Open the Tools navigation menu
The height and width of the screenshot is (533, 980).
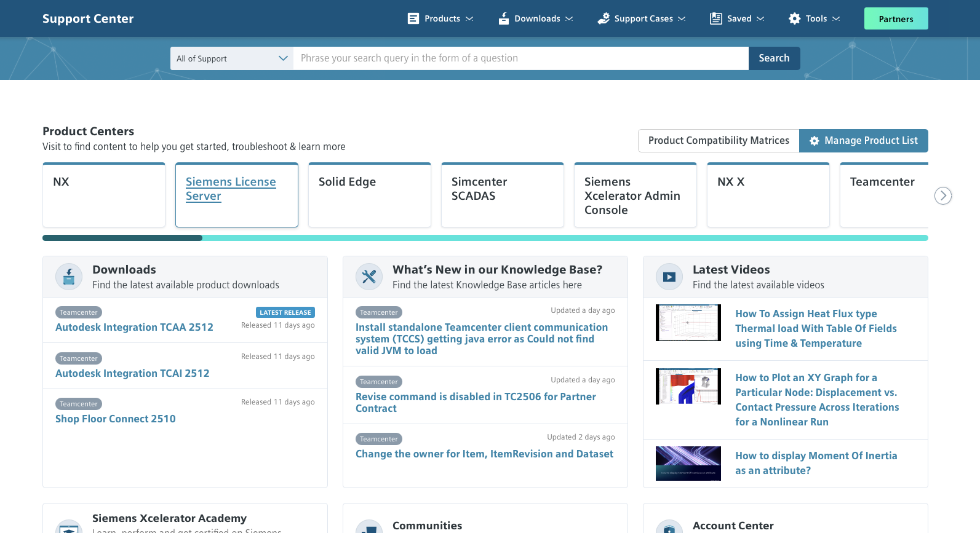click(815, 18)
